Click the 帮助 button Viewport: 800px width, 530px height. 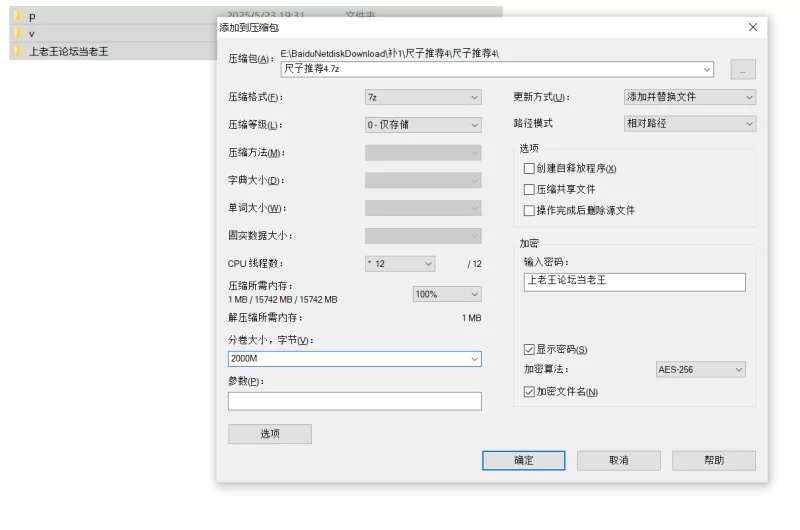[713, 460]
